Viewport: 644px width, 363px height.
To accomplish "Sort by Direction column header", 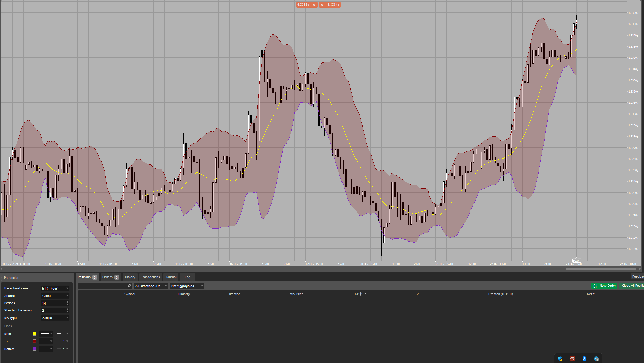I will click(234, 294).
